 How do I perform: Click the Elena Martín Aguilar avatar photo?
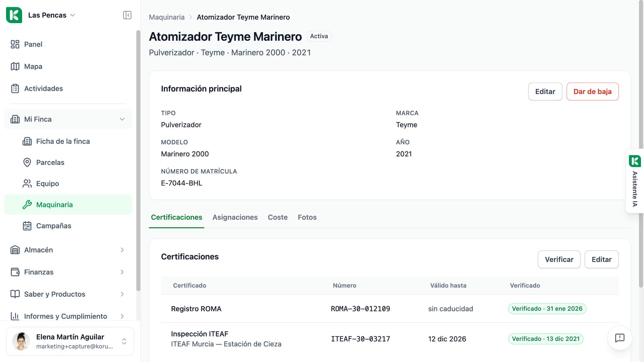tap(21, 341)
